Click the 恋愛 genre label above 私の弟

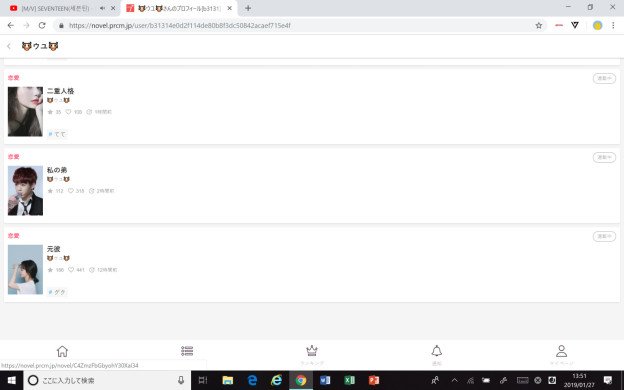(x=14, y=157)
